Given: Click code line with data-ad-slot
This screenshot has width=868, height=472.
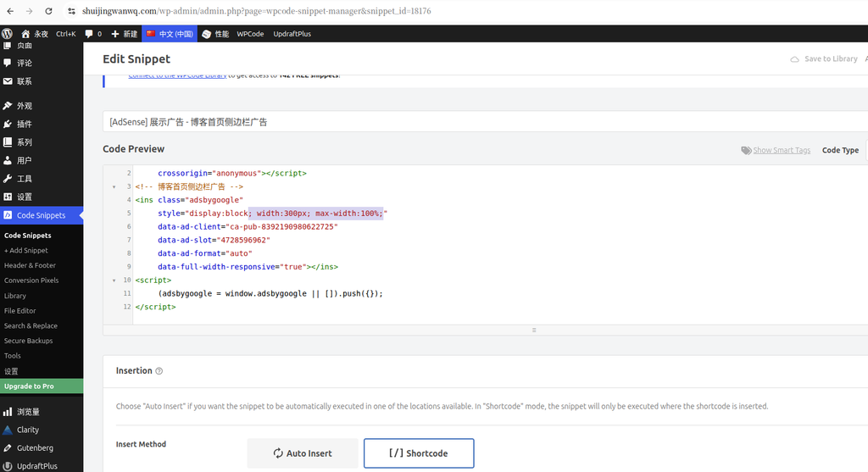Looking at the screenshot, I should point(214,240).
